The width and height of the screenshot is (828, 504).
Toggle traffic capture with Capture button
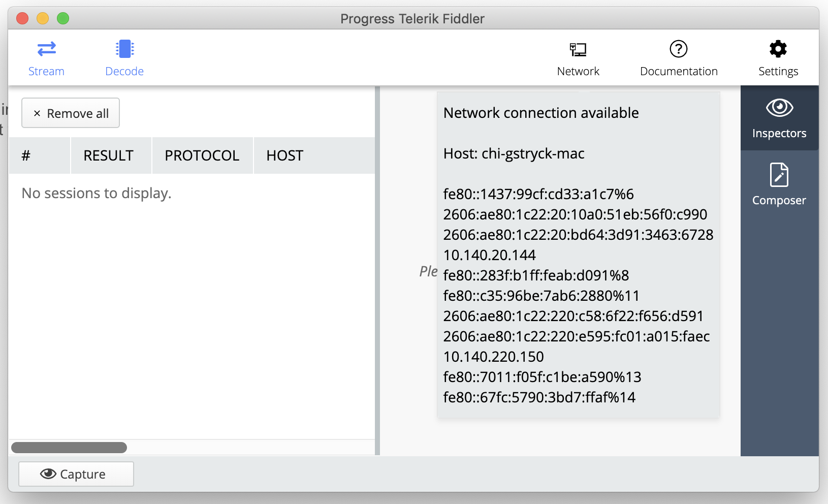click(76, 474)
